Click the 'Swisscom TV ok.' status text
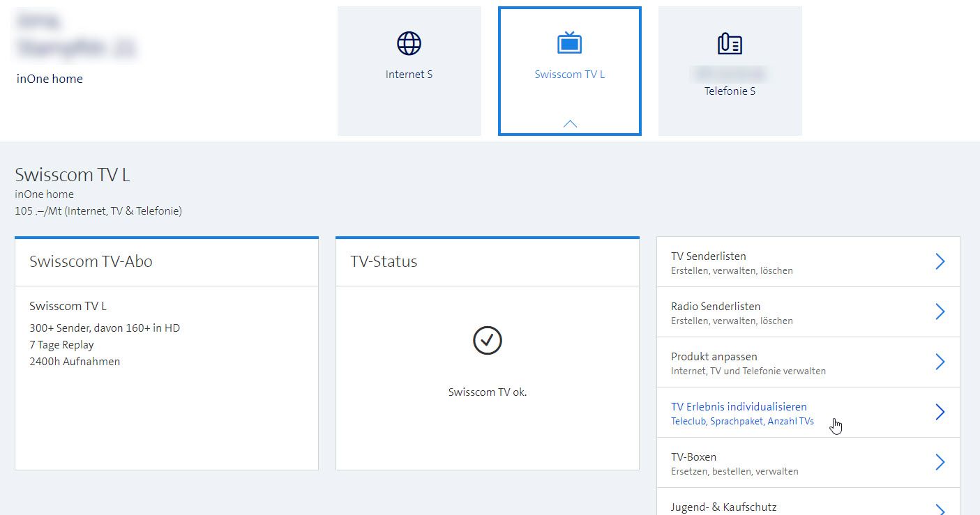The width and height of the screenshot is (980, 515). pos(488,392)
